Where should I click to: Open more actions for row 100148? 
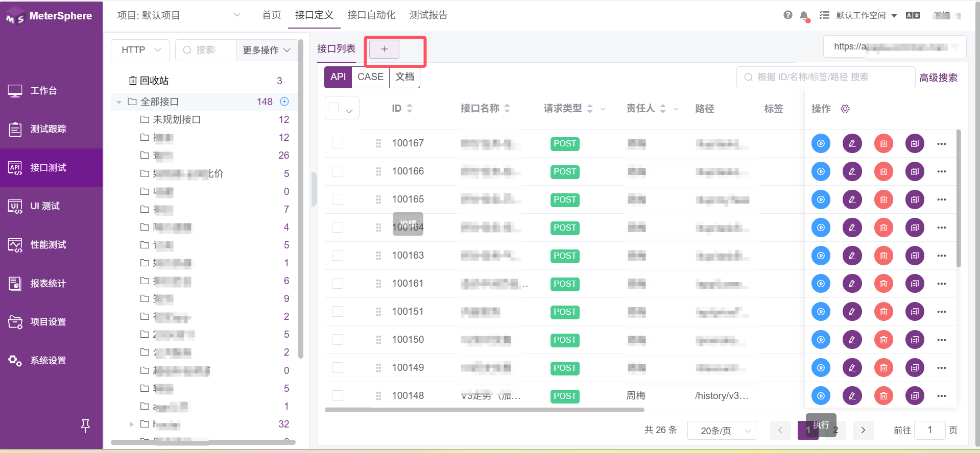(x=942, y=396)
